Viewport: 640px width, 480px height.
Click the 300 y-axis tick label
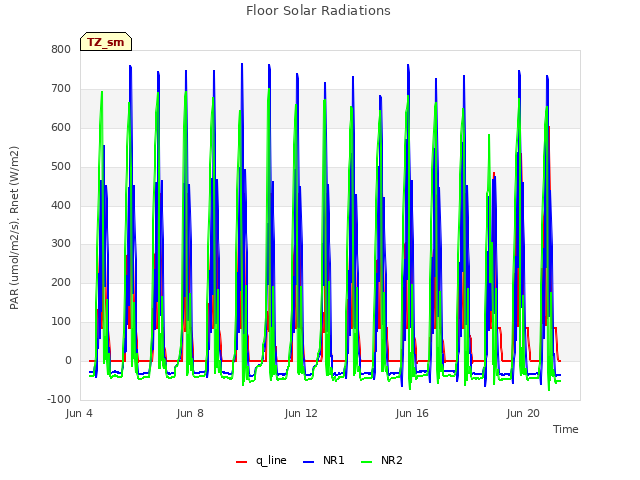click(61, 244)
